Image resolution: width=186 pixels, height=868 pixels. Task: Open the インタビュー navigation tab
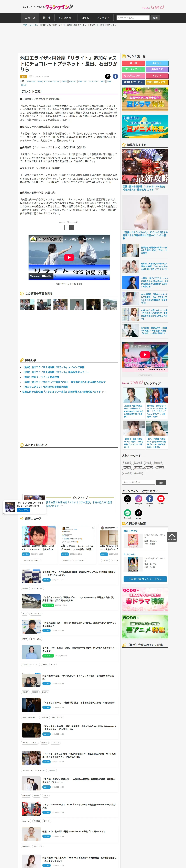[66, 18]
